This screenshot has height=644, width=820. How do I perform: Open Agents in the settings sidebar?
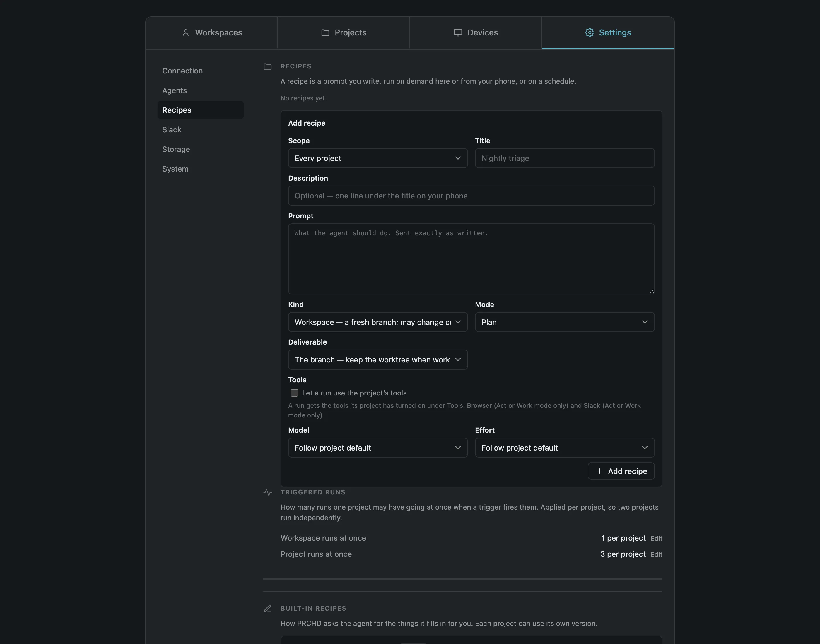pos(200,90)
